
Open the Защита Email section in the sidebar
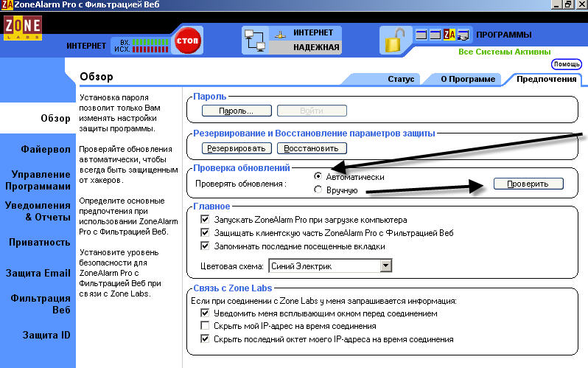point(38,274)
